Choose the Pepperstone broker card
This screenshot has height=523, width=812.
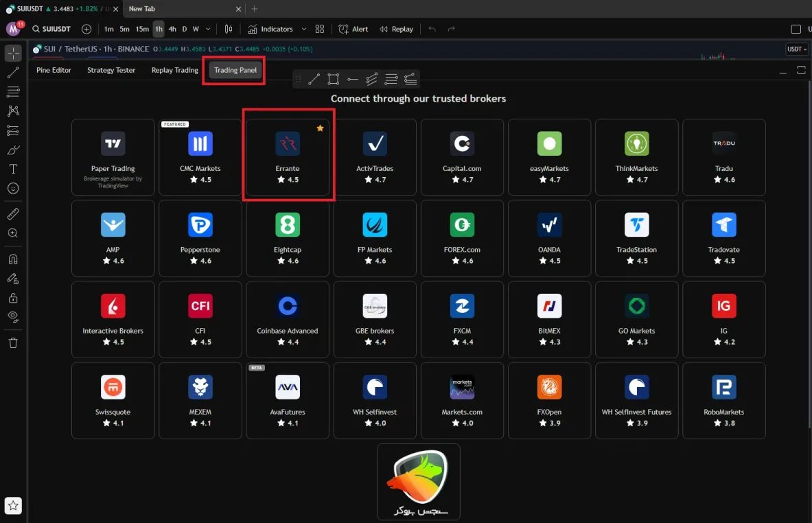pos(200,238)
